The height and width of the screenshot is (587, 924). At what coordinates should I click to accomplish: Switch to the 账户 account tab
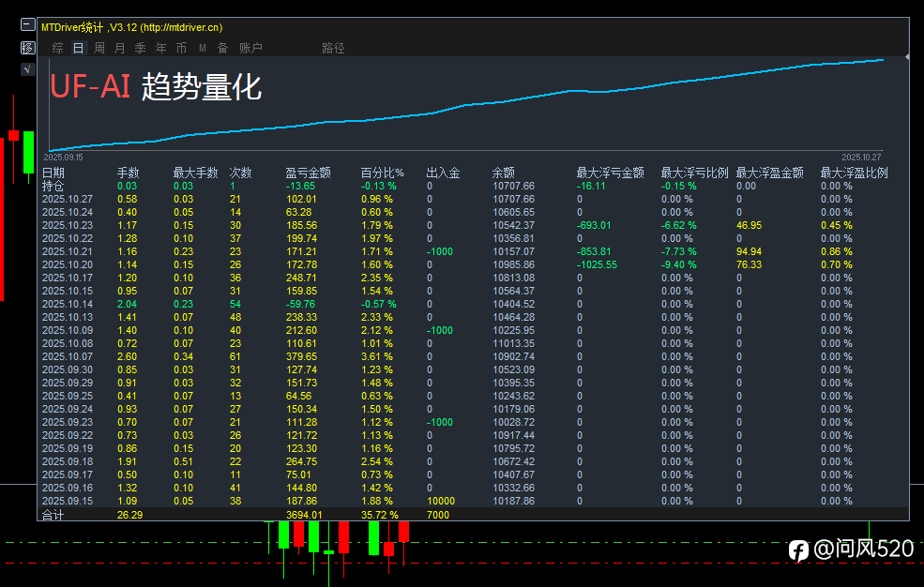pyautogui.click(x=250, y=48)
